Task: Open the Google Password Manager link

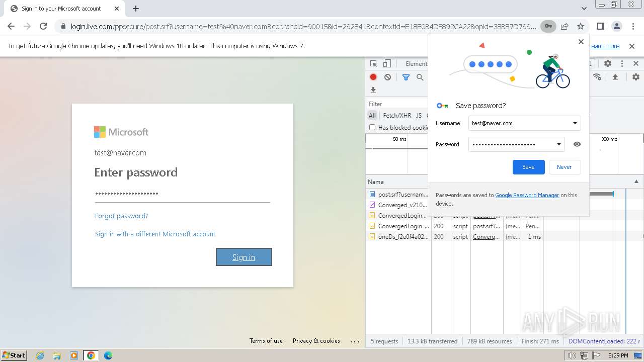Action: (527, 195)
